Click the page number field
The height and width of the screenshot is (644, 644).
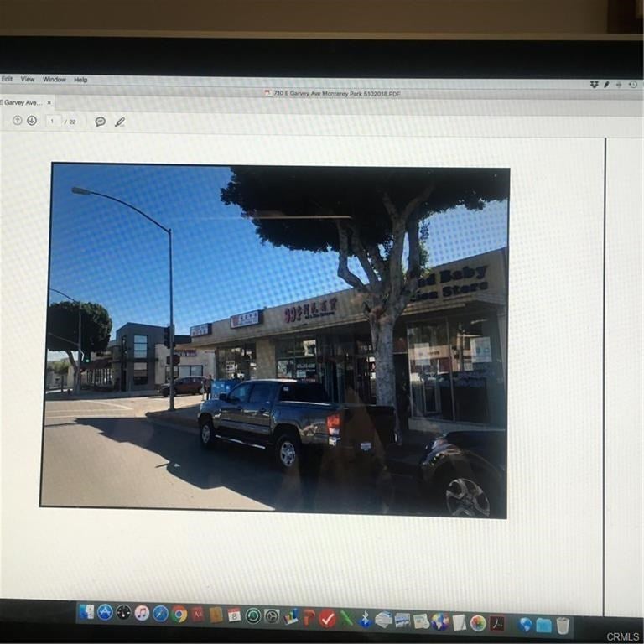click(54, 121)
